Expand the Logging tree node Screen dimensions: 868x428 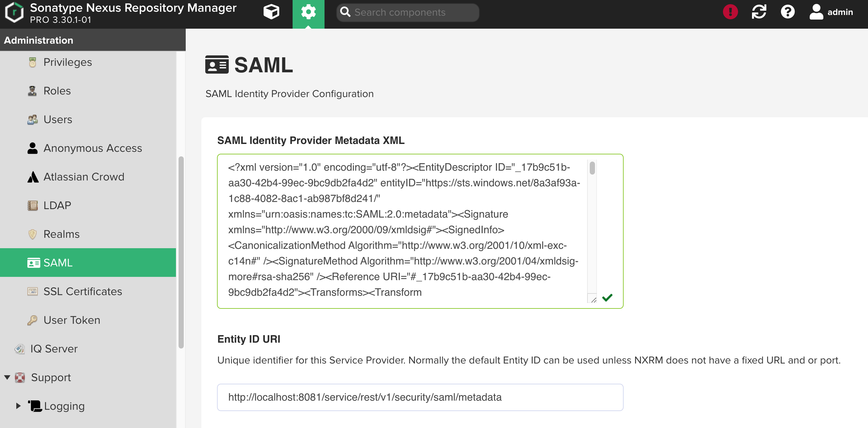pyautogui.click(x=18, y=406)
